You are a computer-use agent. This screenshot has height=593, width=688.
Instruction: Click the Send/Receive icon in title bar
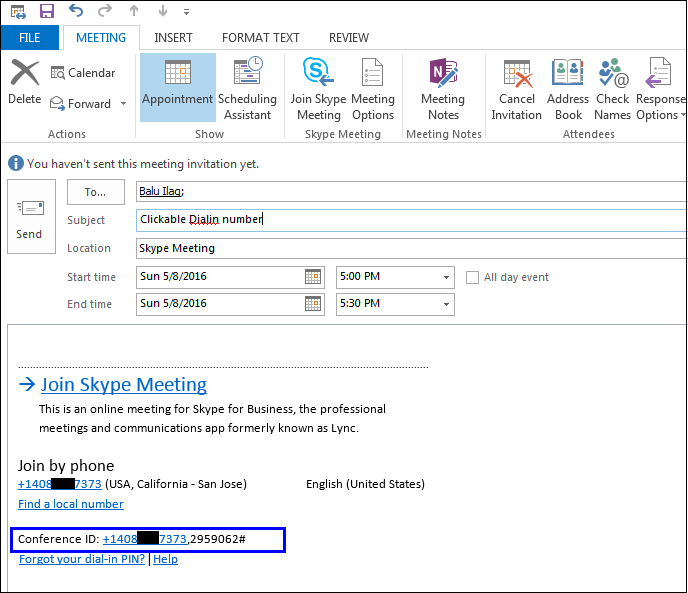click(x=18, y=11)
